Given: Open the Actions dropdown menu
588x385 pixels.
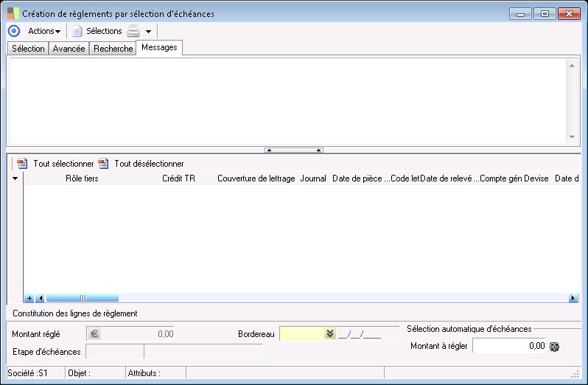Looking at the screenshot, I should pos(44,31).
